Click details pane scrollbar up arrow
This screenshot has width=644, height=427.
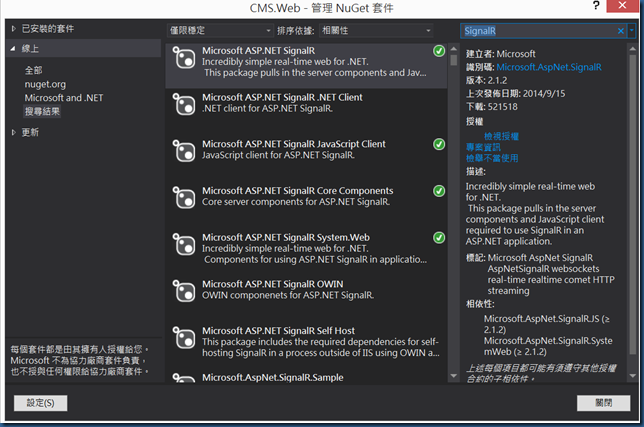(x=632, y=48)
